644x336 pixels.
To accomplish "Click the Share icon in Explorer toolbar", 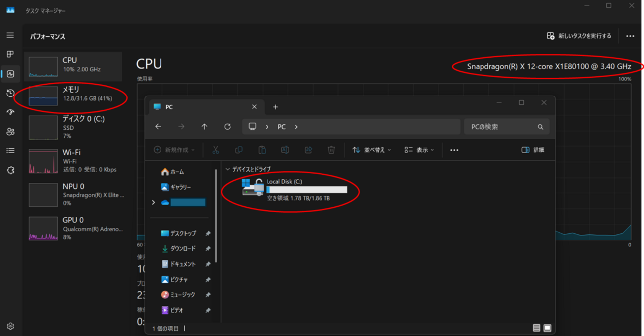I will 308,150.
